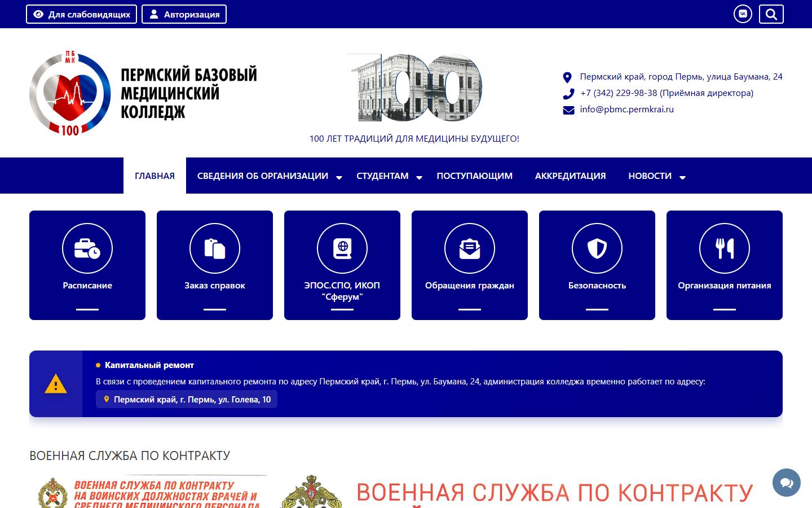Click the Пермский базовый медицинский колледж title

click(x=189, y=93)
